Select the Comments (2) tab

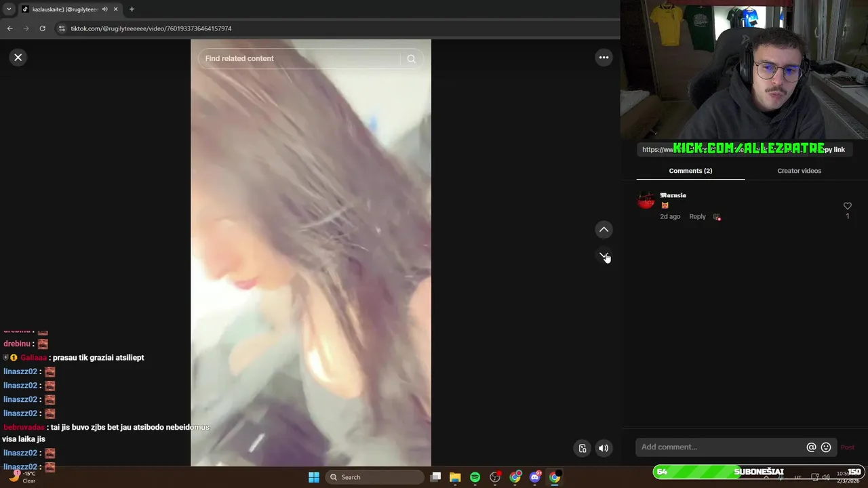tap(690, 171)
